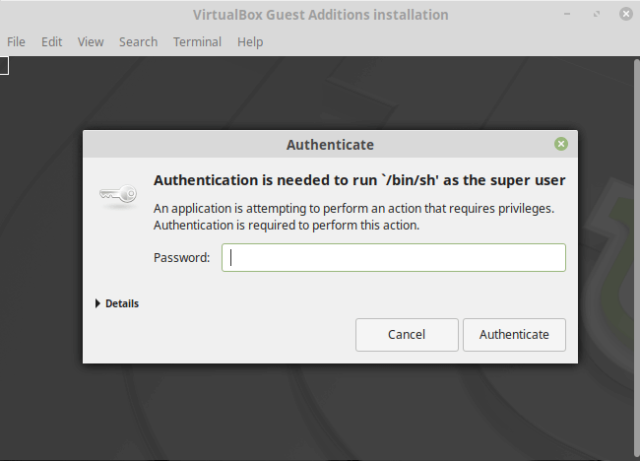Open the Help menu

click(250, 42)
